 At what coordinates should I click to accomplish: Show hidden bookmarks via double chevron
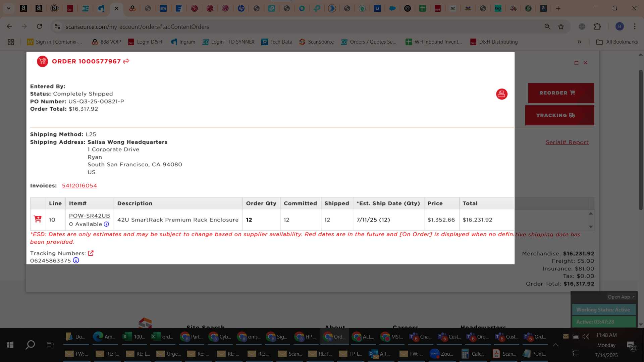[579, 42]
